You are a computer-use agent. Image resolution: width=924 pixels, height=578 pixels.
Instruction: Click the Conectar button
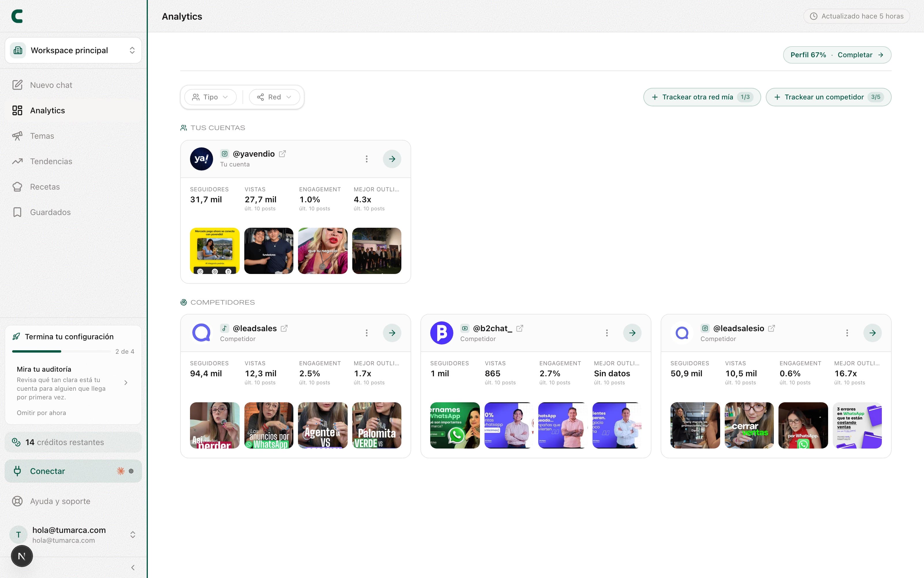73,471
